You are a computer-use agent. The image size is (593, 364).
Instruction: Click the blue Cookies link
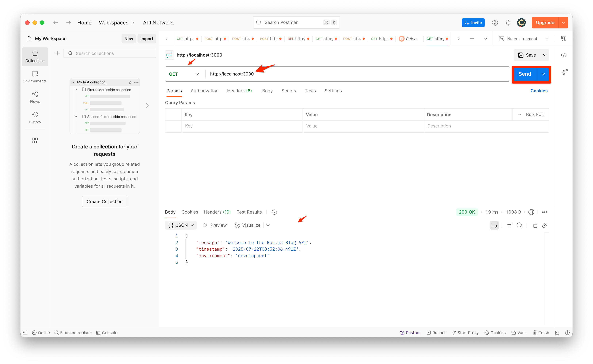pos(539,91)
